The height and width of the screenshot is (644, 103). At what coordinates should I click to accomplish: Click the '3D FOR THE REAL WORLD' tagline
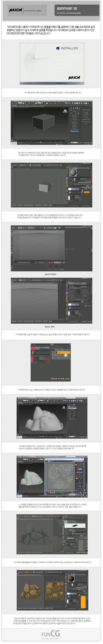[x=33, y=11]
